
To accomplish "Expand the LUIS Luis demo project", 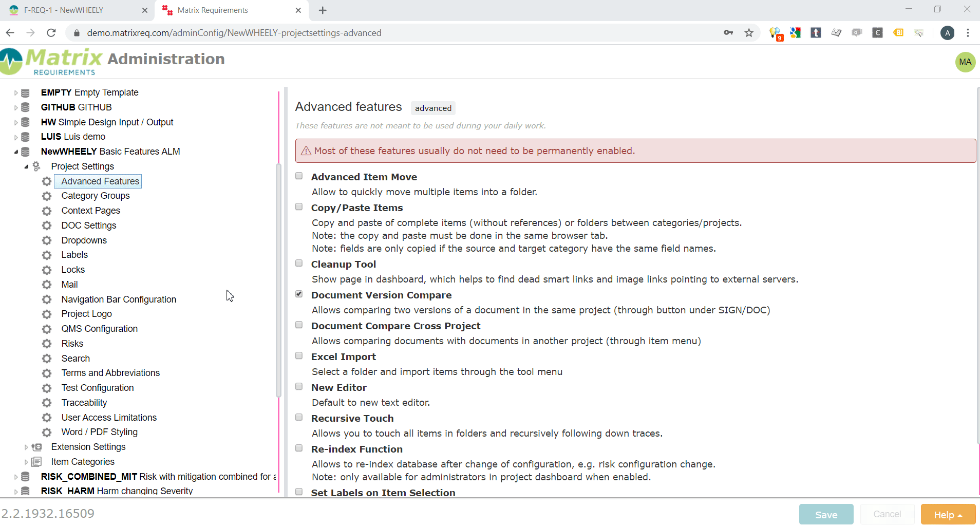I will click(16, 137).
